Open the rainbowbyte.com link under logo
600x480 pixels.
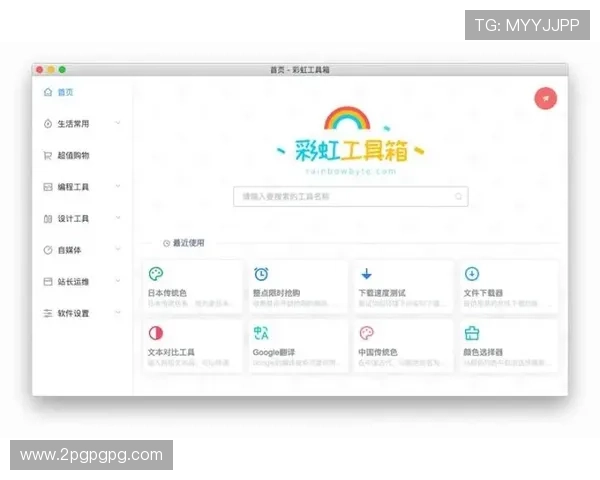click(351, 171)
